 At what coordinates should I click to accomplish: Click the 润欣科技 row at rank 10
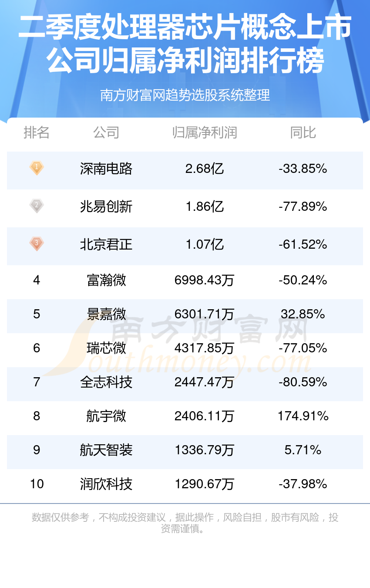point(185,484)
